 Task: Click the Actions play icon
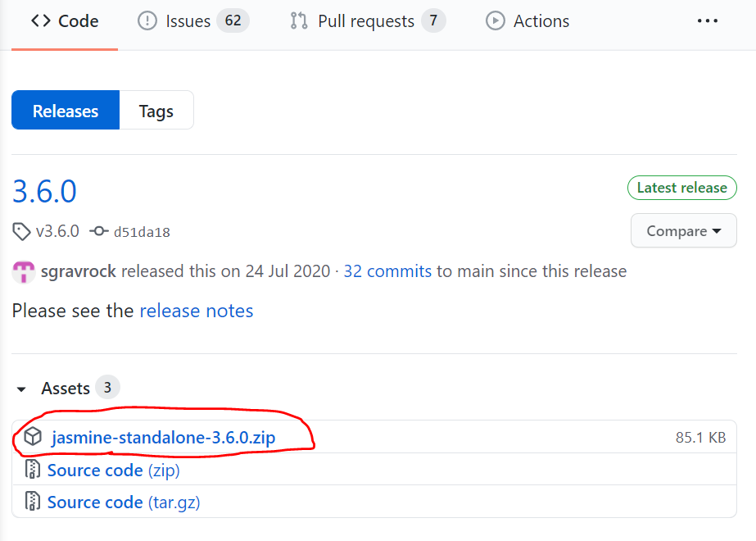point(496,20)
